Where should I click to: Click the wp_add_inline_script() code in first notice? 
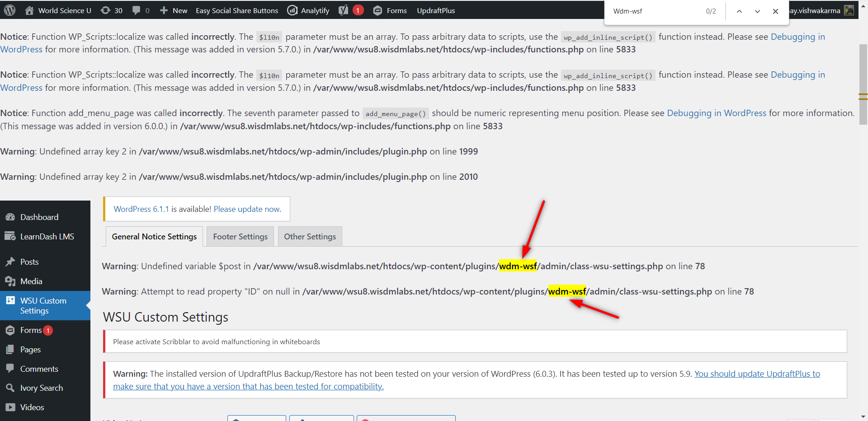[608, 37]
